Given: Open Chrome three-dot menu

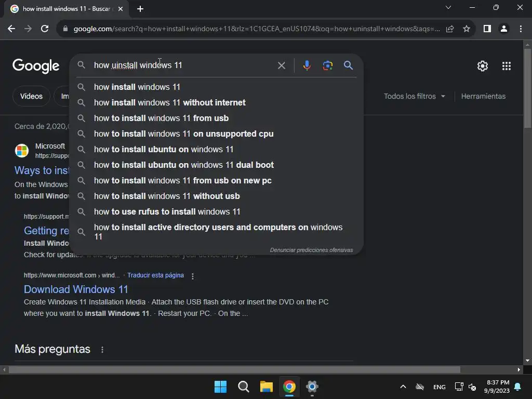Looking at the screenshot, I should [x=521, y=29].
